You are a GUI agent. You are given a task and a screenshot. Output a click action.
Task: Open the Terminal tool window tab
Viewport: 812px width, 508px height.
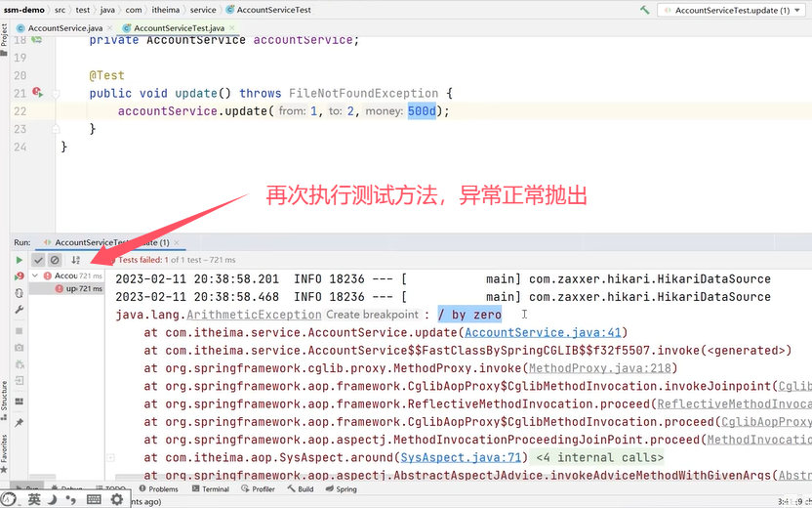coord(210,488)
